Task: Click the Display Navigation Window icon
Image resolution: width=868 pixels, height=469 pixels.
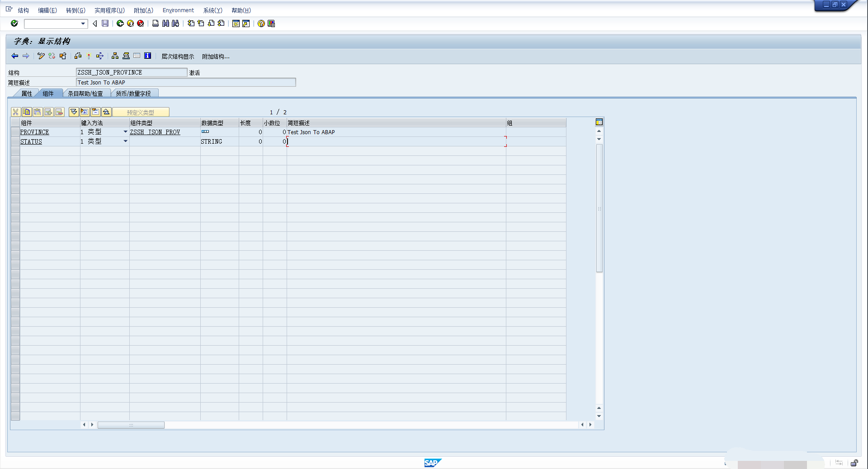Action: [126, 56]
